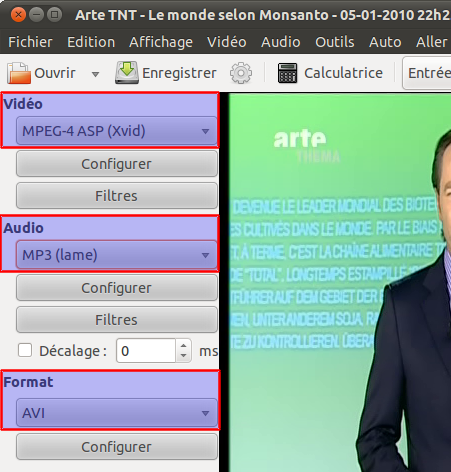Click Configurer under the Vidéo section
The height and width of the screenshot is (472, 451).
point(117,164)
